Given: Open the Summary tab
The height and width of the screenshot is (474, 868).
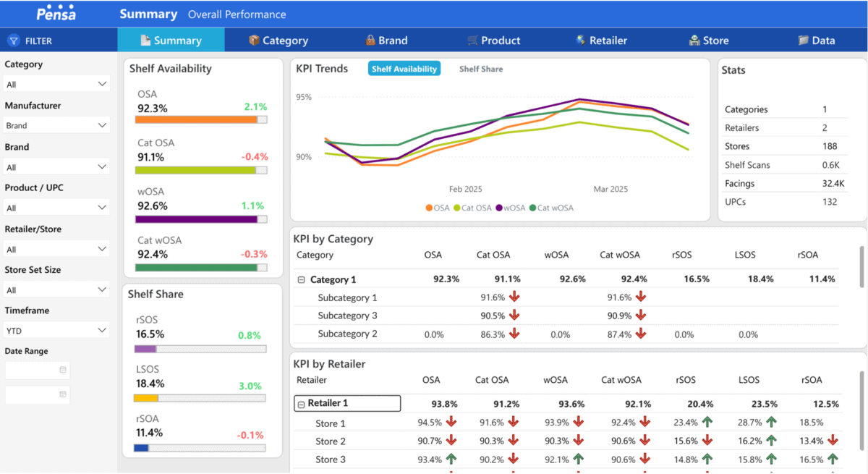Looking at the screenshot, I should coord(171,41).
